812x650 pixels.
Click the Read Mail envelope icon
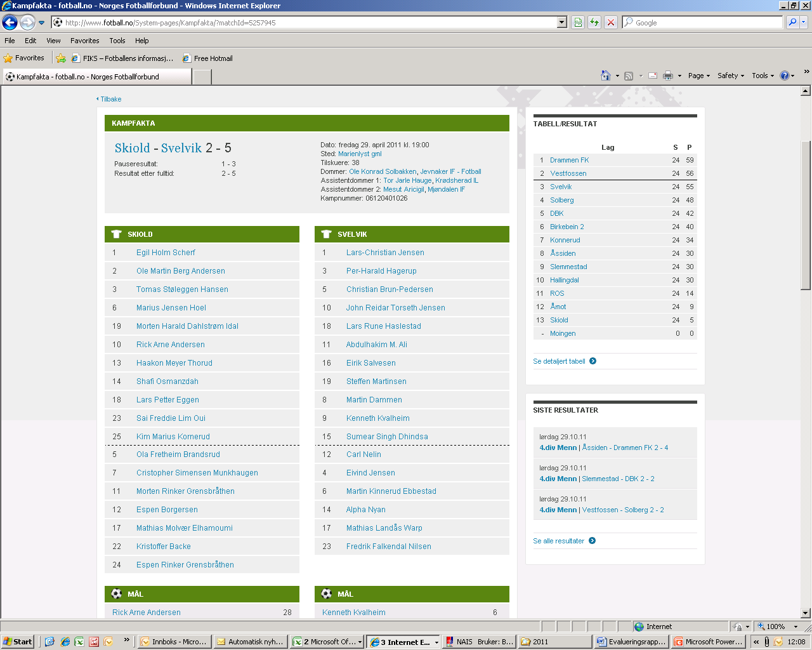[652, 76]
